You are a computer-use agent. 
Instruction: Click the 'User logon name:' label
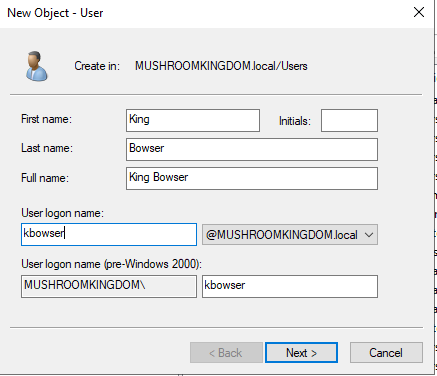click(62, 213)
